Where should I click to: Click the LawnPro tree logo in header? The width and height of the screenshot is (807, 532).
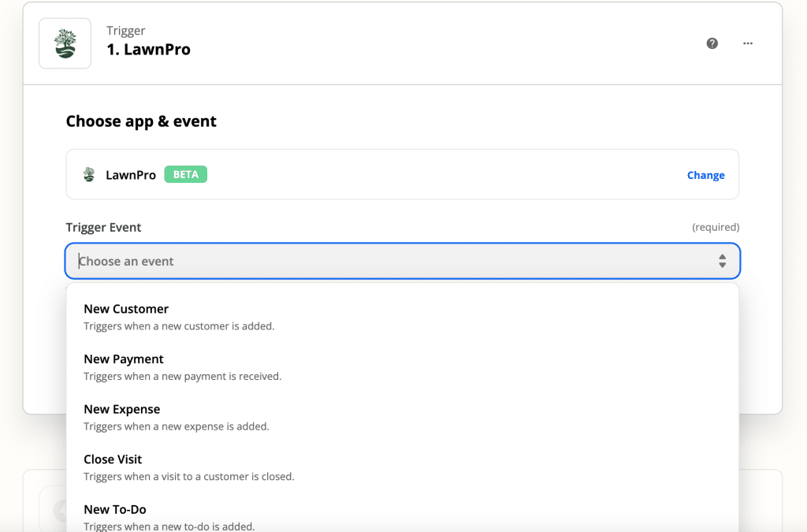tap(65, 43)
